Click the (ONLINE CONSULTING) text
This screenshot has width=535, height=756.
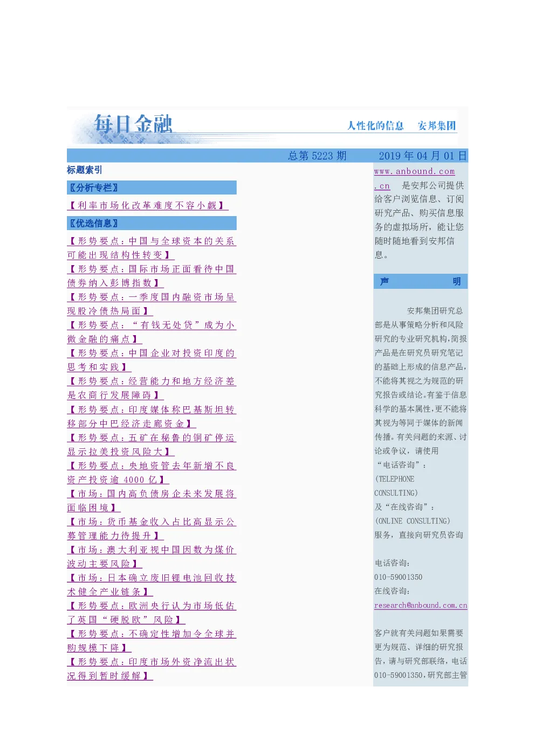(413, 521)
